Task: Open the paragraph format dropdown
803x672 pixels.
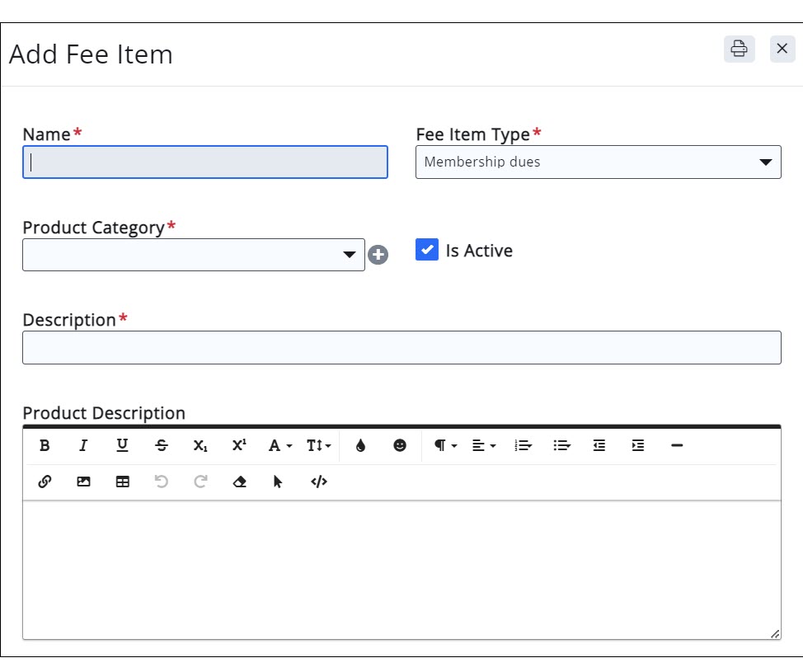Action: pos(445,445)
